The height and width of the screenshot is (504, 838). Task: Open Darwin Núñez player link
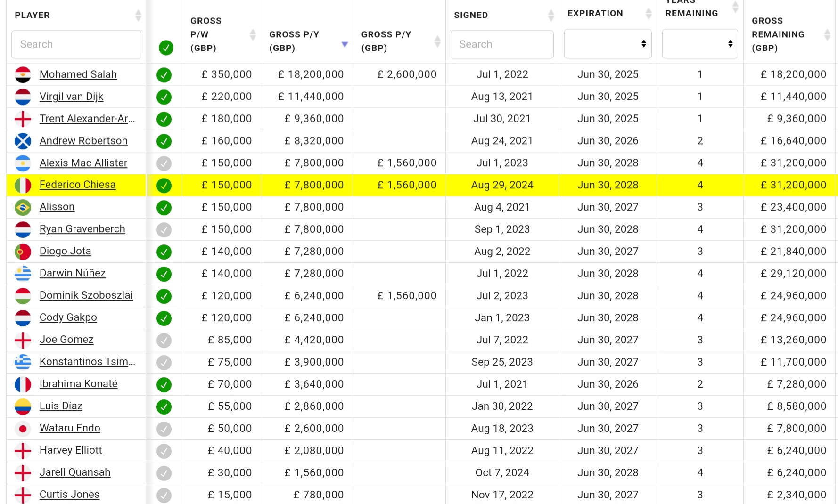click(x=73, y=273)
